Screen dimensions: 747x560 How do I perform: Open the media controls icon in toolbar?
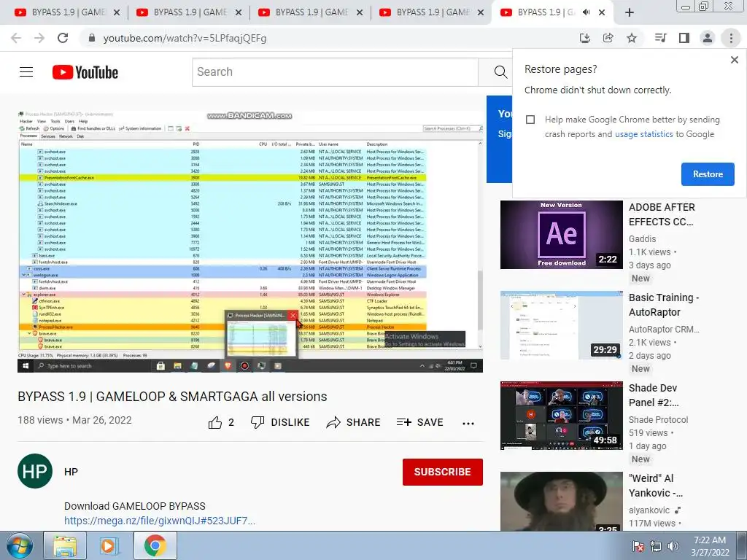(660, 38)
